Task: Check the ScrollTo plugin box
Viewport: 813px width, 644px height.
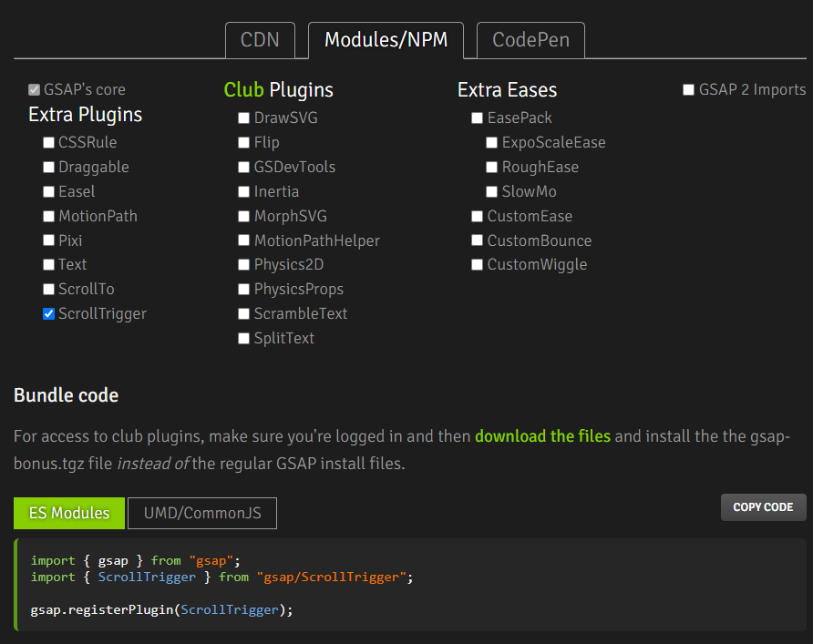Action: tap(49, 290)
